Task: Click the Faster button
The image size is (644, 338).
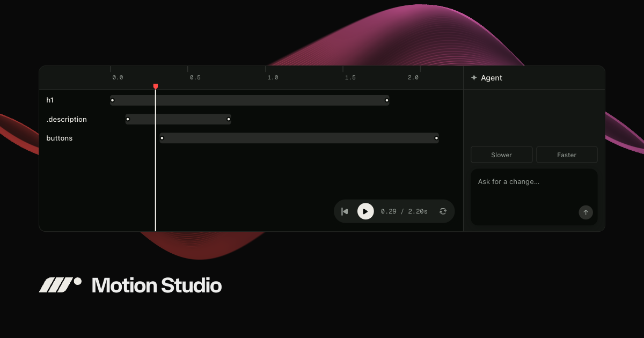Action: (567, 155)
